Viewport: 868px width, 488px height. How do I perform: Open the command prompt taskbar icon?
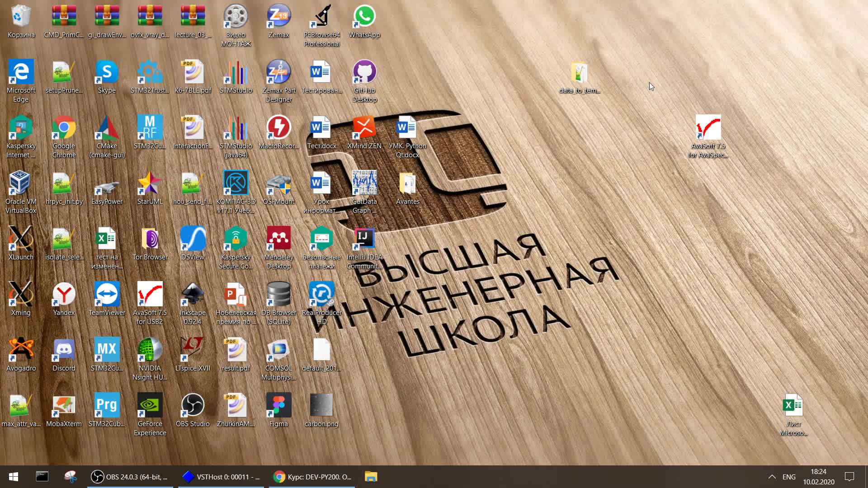click(42, 477)
